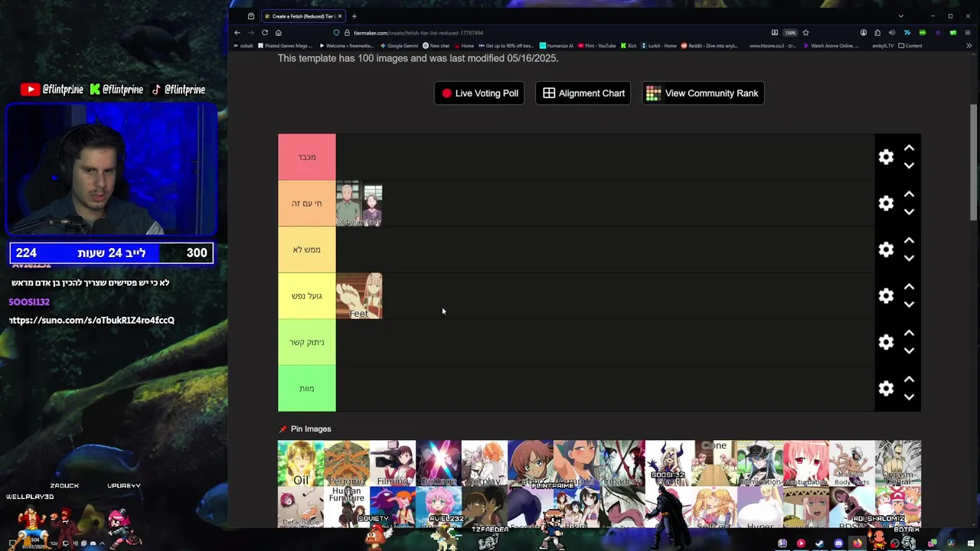Open settings gear for the מוות tier row
This screenshot has width=980, height=551.
tap(886, 388)
